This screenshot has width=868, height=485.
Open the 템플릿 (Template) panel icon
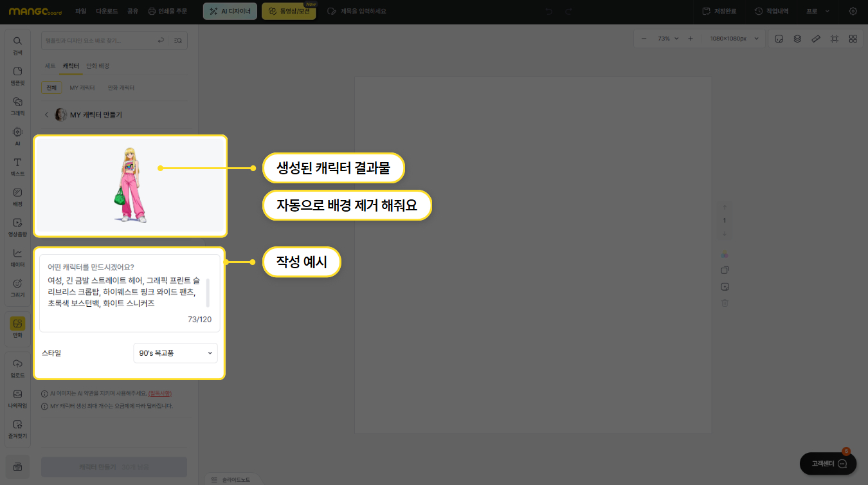pos(17,75)
